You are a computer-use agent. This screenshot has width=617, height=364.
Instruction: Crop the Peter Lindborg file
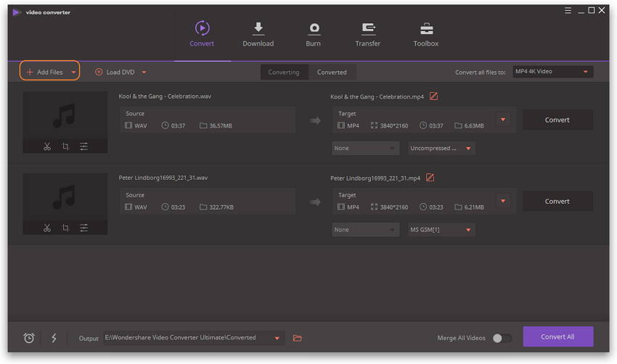pos(66,228)
